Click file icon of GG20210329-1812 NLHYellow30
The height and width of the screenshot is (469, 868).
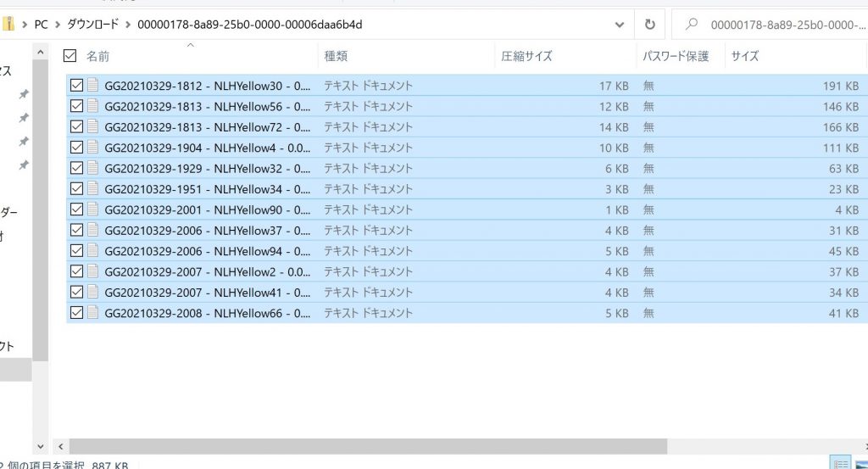point(93,86)
